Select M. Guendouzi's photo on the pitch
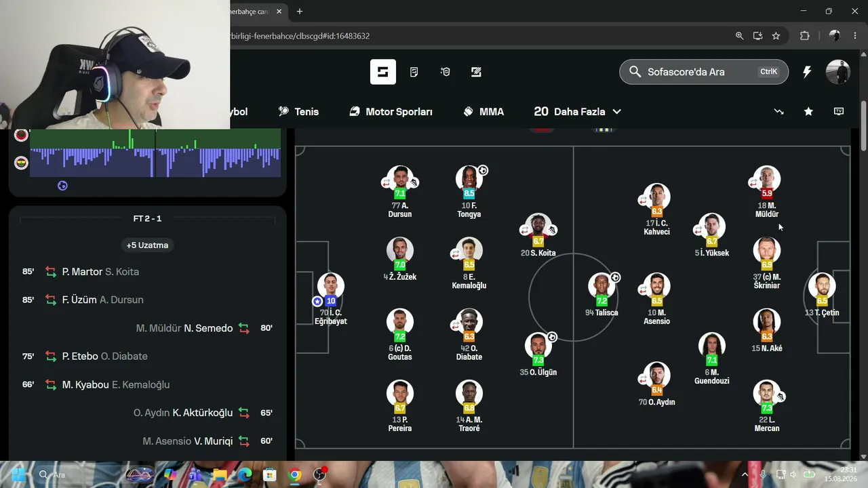The width and height of the screenshot is (868, 488). [x=712, y=346]
